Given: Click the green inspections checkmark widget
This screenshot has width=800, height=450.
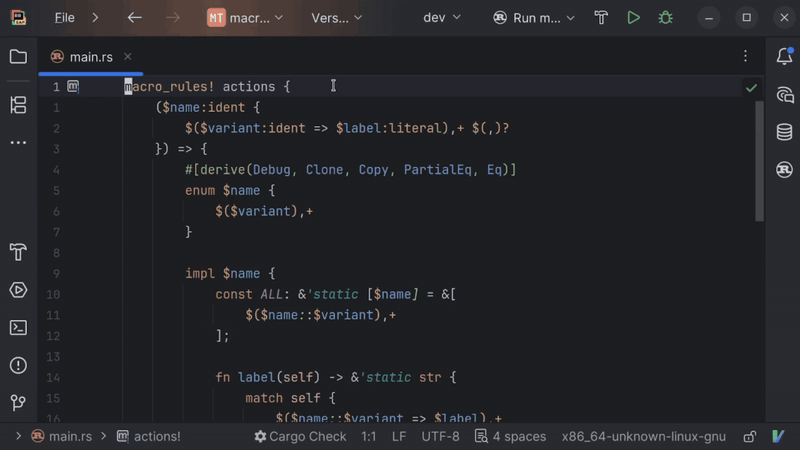Looking at the screenshot, I should click(x=751, y=88).
